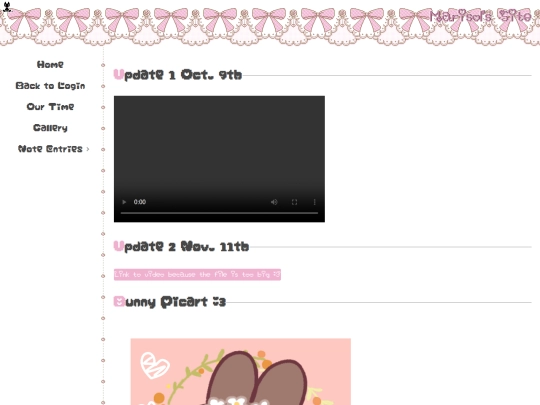Open Note Entries menu item
Image resolution: width=540 pixels, height=405 pixels.
pyautogui.click(x=50, y=149)
